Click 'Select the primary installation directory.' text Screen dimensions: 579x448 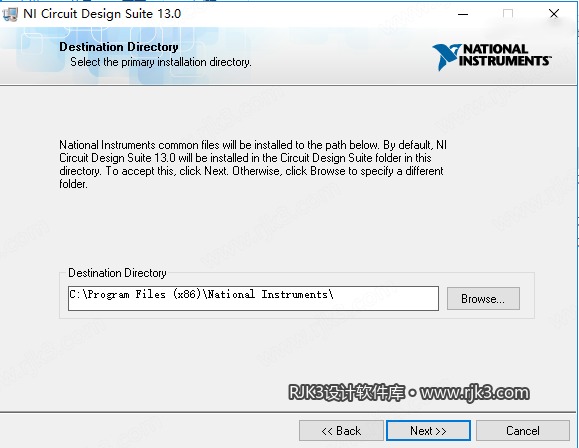(161, 62)
